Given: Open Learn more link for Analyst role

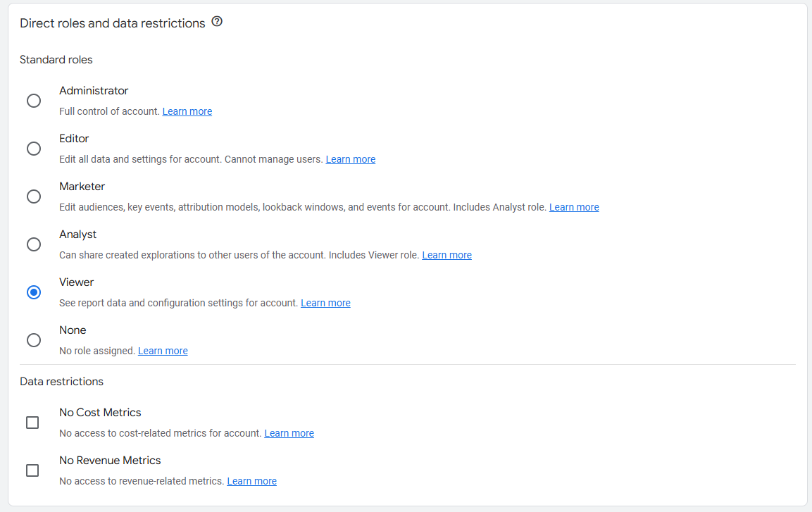Looking at the screenshot, I should [x=447, y=255].
